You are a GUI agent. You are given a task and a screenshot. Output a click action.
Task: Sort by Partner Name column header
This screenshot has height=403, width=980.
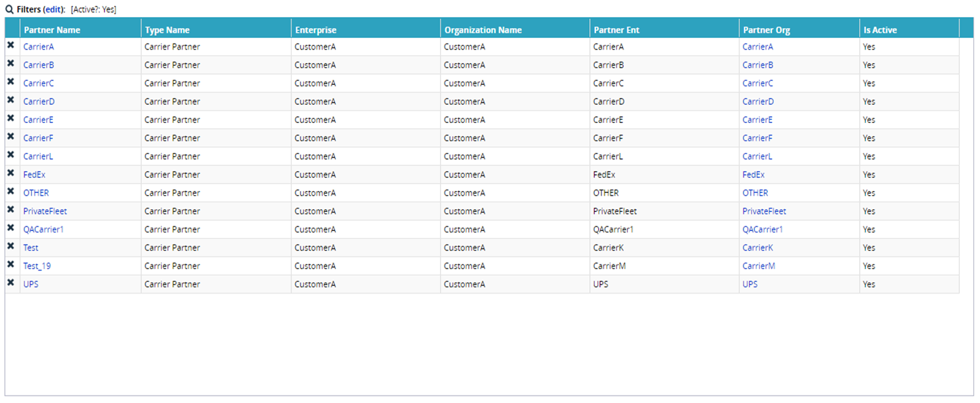(52, 30)
